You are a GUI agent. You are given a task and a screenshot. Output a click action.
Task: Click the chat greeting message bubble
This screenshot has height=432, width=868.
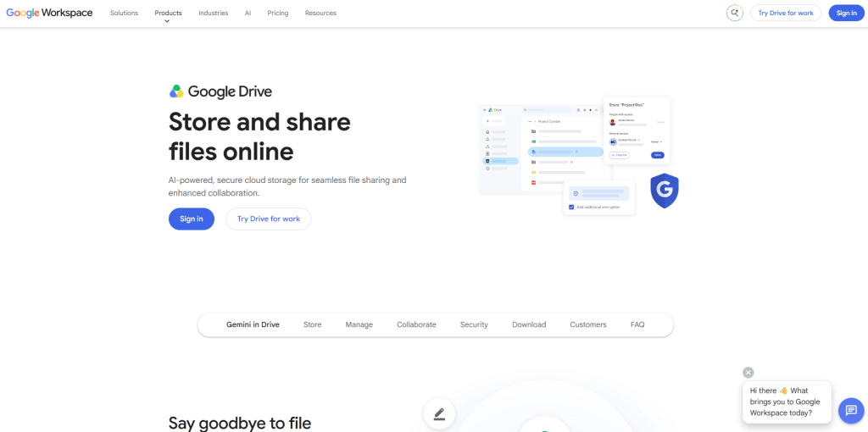tap(787, 402)
